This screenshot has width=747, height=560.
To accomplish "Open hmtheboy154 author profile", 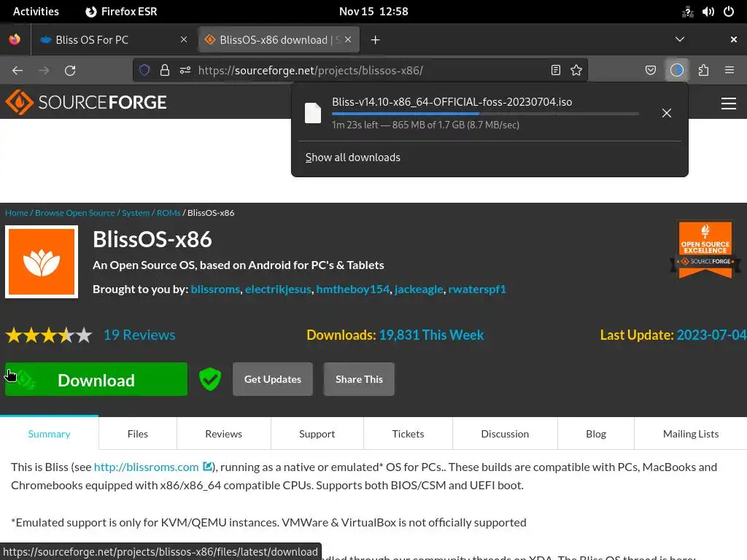I will click(353, 289).
